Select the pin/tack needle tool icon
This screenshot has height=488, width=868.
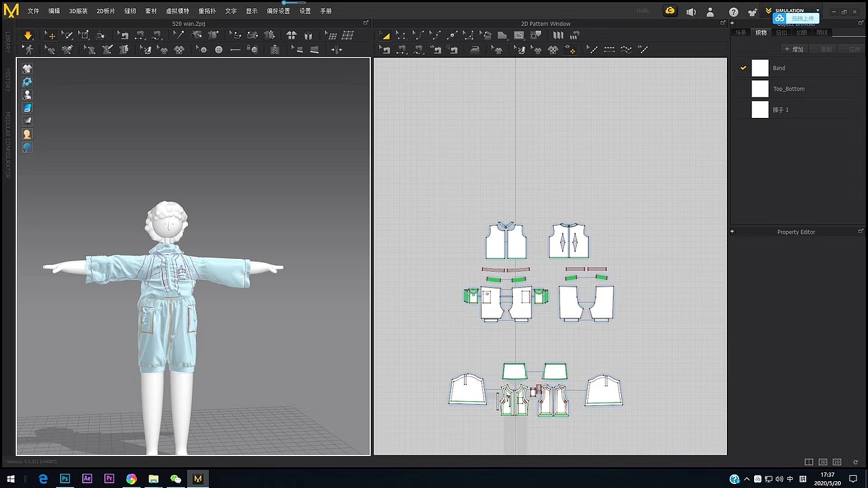178,35
